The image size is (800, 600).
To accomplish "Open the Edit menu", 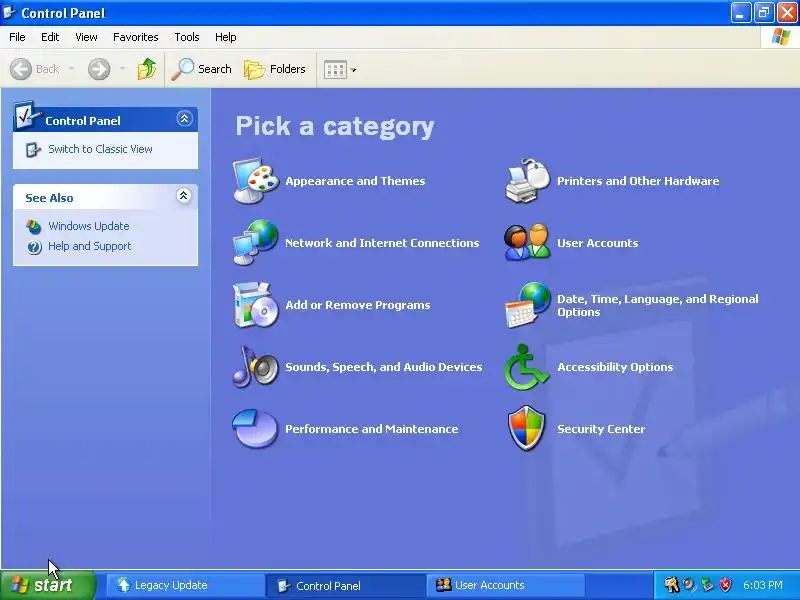I will click(50, 37).
